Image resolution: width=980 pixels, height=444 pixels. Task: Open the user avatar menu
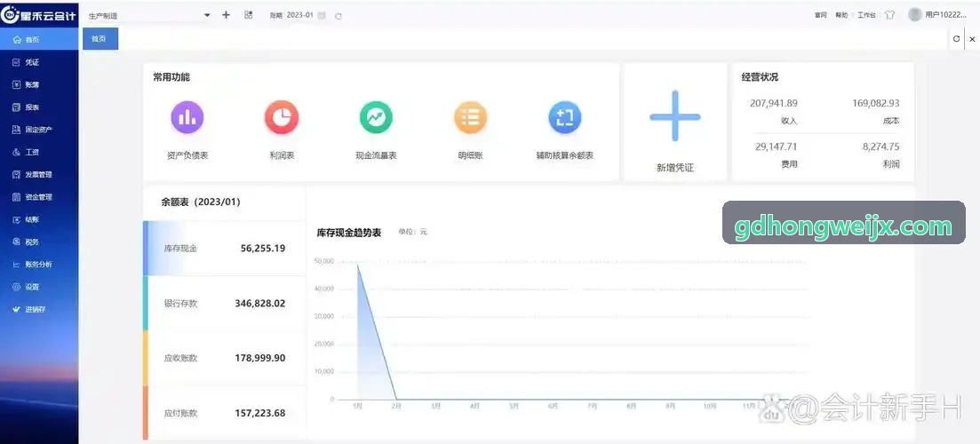click(x=915, y=14)
